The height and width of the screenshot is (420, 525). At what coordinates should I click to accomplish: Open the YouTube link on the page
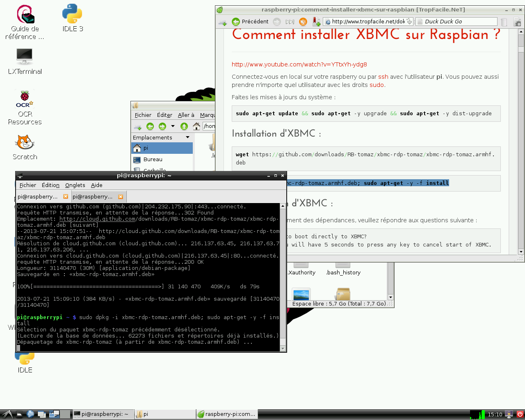(x=299, y=64)
